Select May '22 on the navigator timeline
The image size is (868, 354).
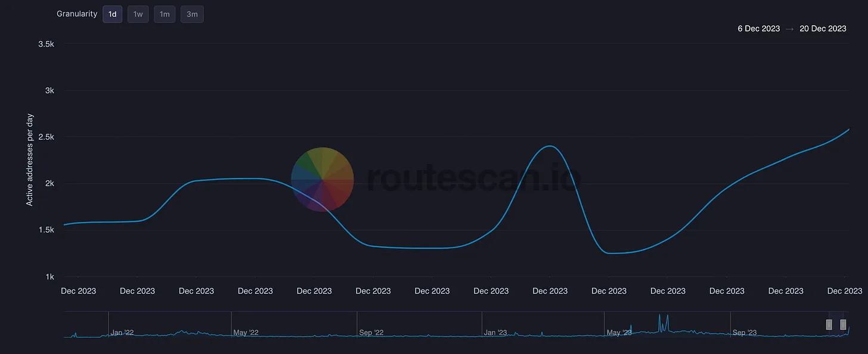pos(246,333)
